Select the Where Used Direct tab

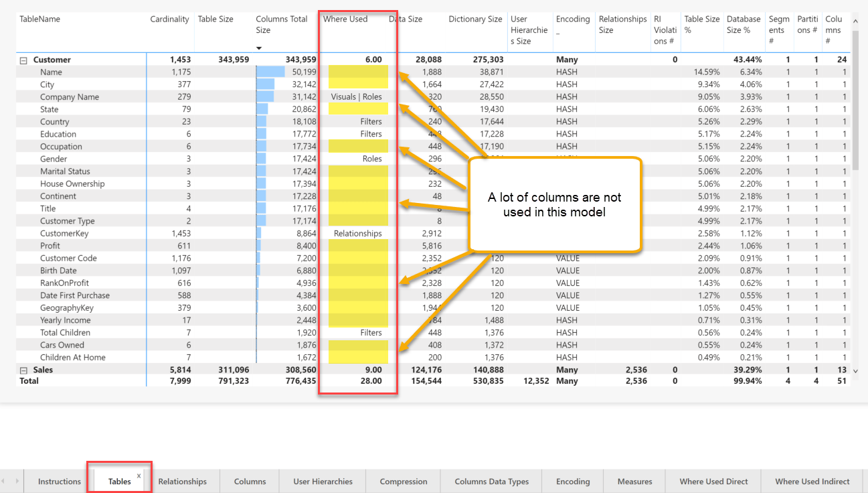pos(713,481)
